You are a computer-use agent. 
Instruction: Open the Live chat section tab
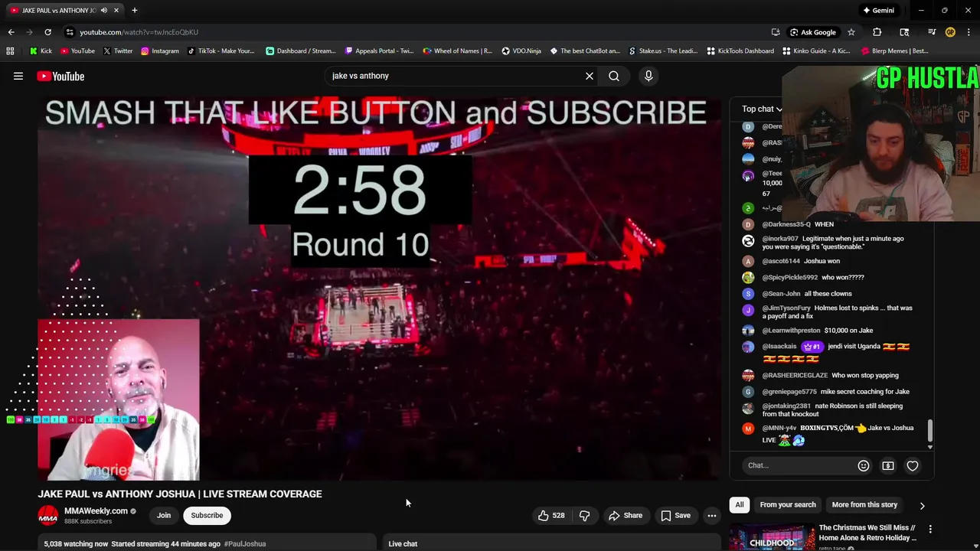[x=403, y=544]
